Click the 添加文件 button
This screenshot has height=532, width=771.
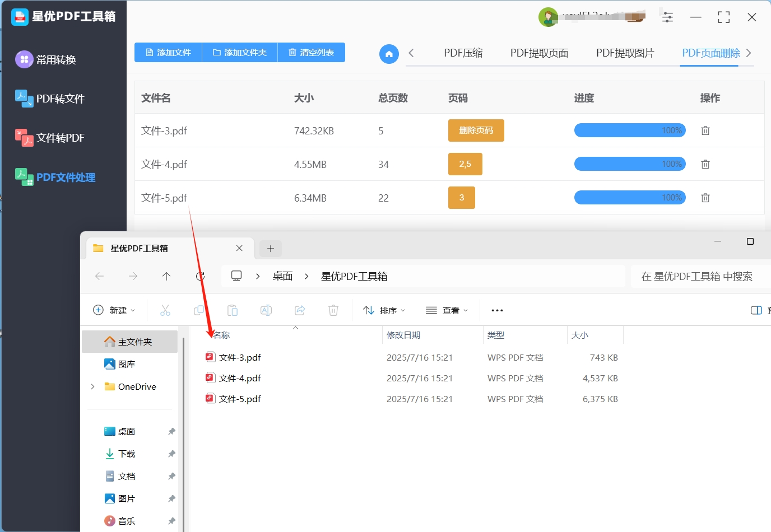point(168,52)
